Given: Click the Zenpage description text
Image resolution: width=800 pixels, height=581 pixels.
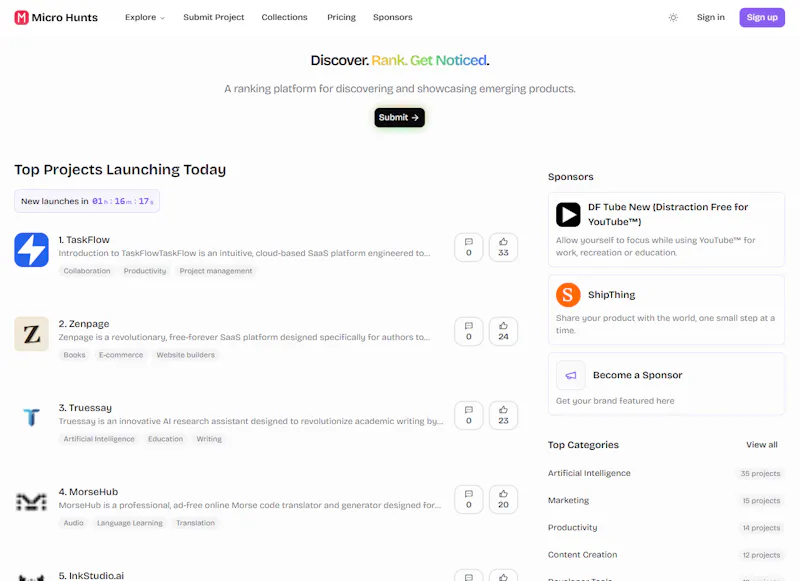Looking at the screenshot, I should click(x=244, y=337).
